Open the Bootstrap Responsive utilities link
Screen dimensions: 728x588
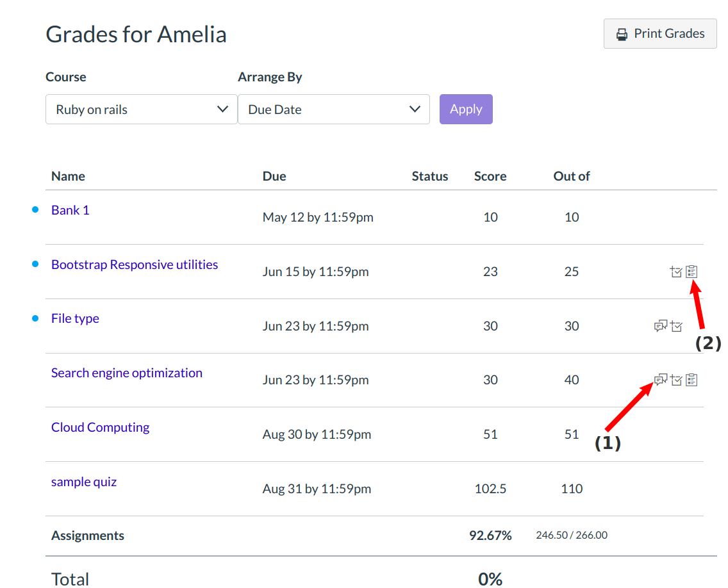tap(135, 265)
